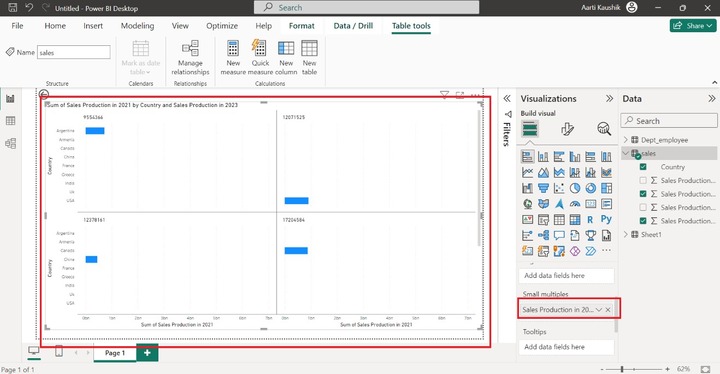The width and height of the screenshot is (720, 374).
Task: Select the Line chart visual
Action: (x=528, y=172)
